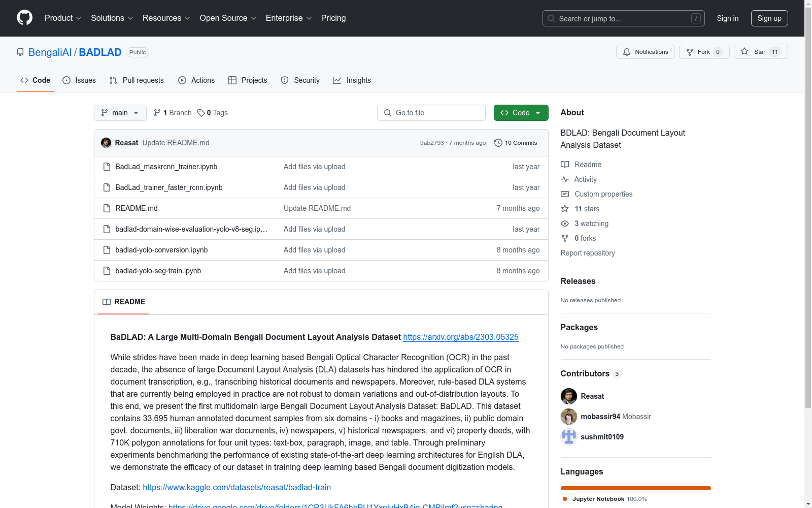812x508 pixels.
Task: Open the Pull requests tab
Action: [x=137, y=80]
